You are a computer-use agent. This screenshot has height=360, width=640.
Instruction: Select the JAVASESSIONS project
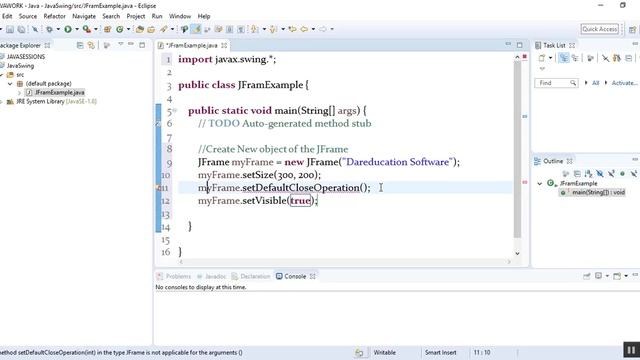(26, 56)
